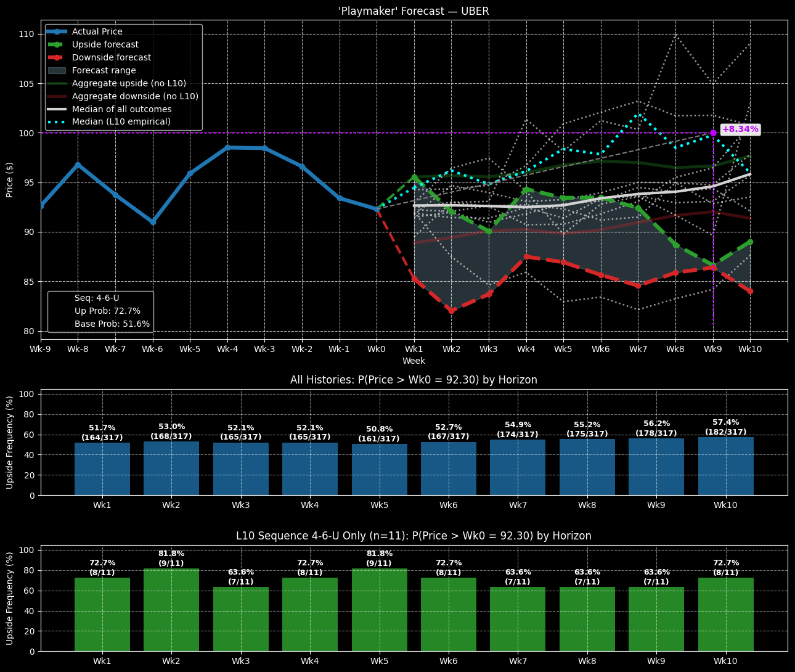Click the '52.7% (167/317)' bar label
Screen dimensions: 795x672
[x=449, y=432]
